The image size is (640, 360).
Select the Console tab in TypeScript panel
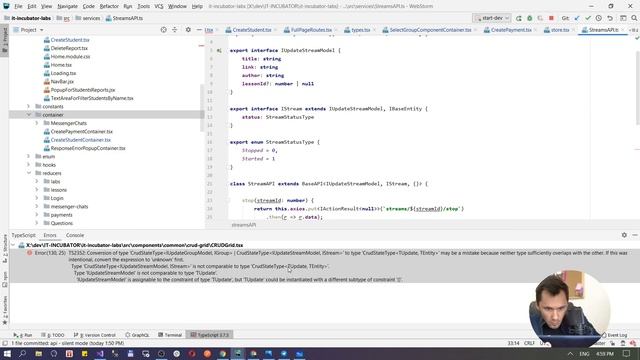tap(75, 236)
